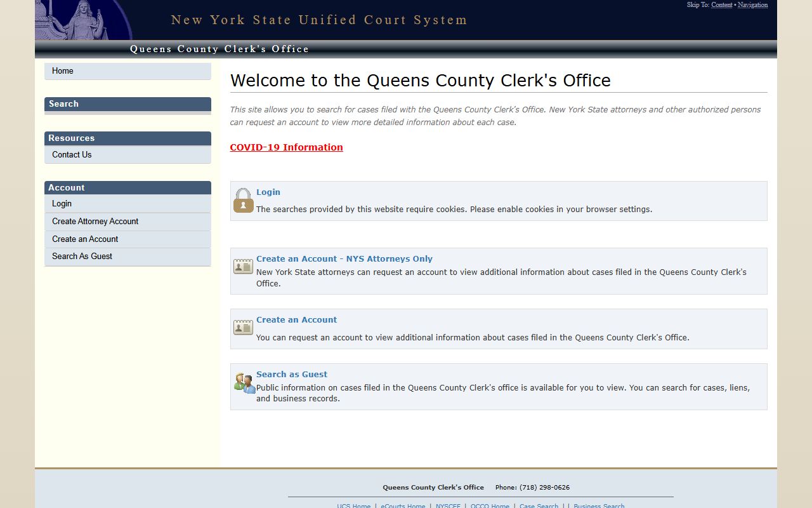Image resolution: width=812 pixels, height=508 pixels.
Task: Click the Skip To Content link
Action: click(722, 5)
